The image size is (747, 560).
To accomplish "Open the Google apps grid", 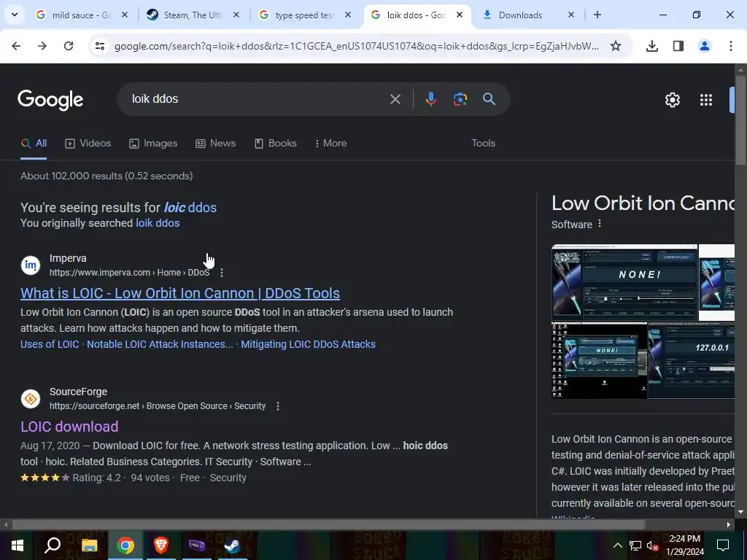I will 705,100.
